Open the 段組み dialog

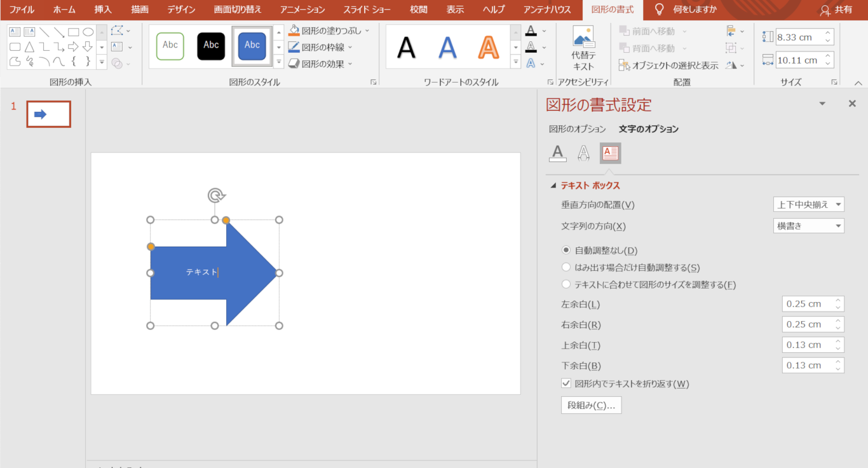click(591, 404)
